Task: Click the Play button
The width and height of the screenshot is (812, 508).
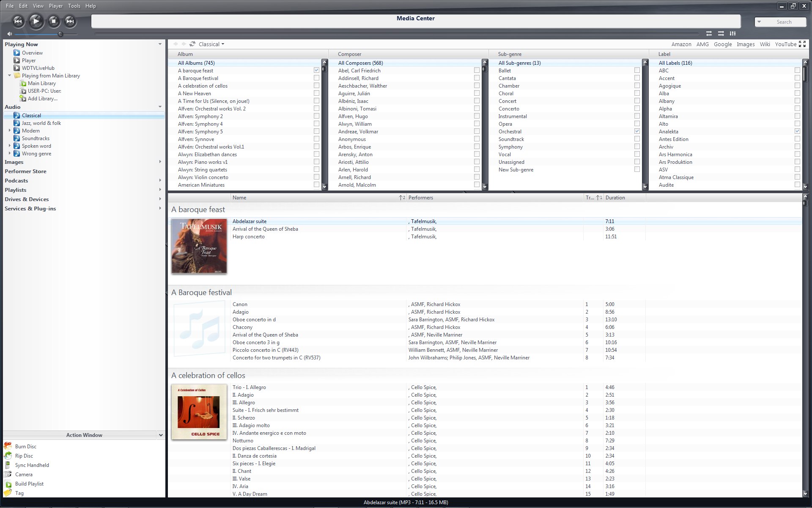Action: pyautogui.click(x=36, y=21)
